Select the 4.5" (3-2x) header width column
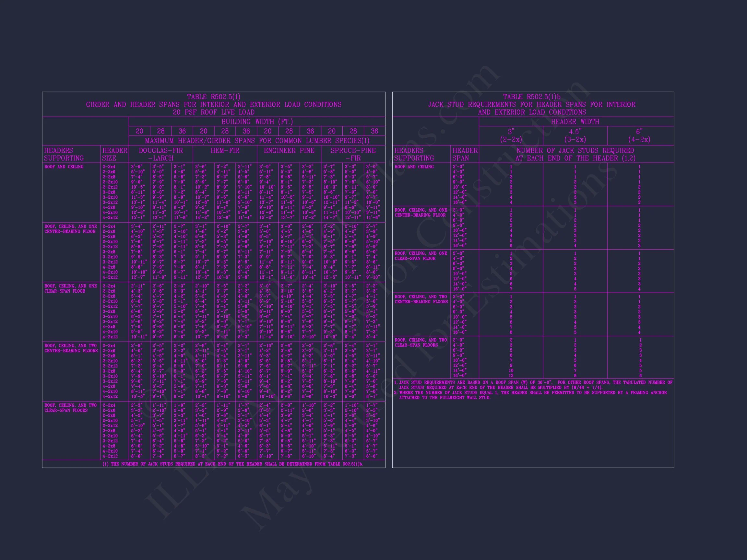This screenshot has width=747, height=560. coord(575,136)
